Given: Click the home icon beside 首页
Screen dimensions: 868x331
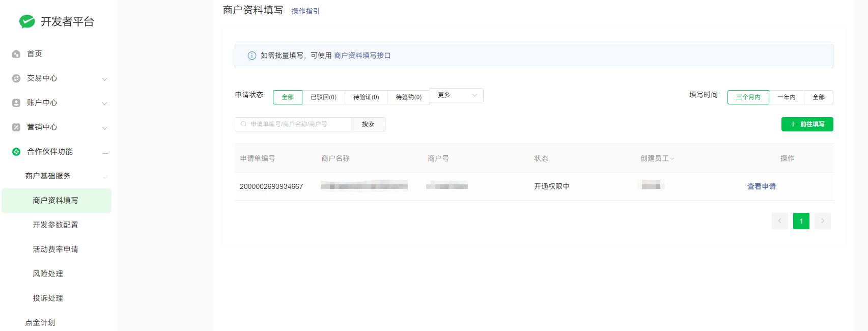Looking at the screenshot, I should point(16,54).
